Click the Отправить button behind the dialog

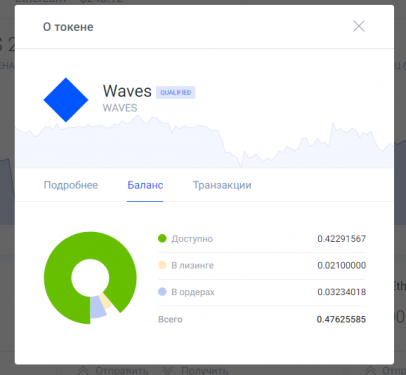tap(113, 370)
